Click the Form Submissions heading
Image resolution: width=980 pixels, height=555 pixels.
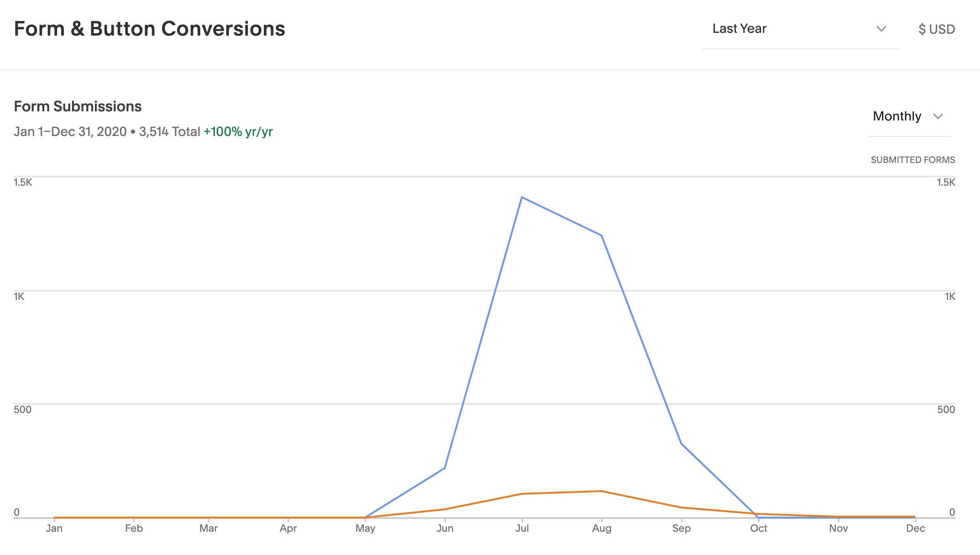pyautogui.click(x=78, y=106)
